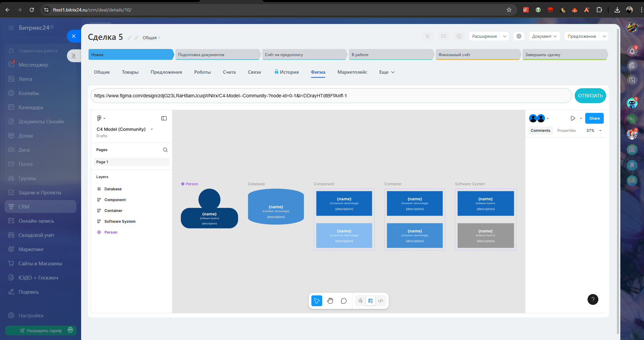Image resolution: width=644 pixels, height=340 pixels.
Task: Switch to the Товары tab
Action: point(130,72)
